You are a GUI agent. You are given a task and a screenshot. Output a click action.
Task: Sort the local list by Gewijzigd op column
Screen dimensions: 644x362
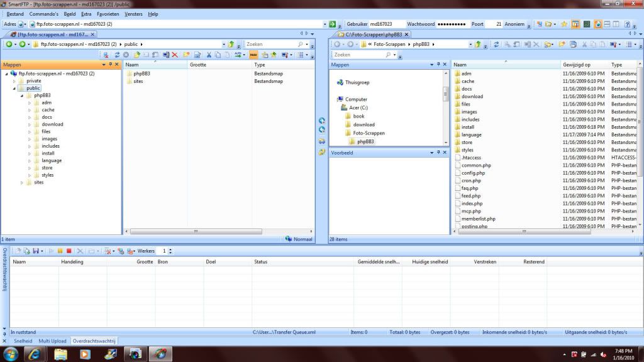click(584, 65)
